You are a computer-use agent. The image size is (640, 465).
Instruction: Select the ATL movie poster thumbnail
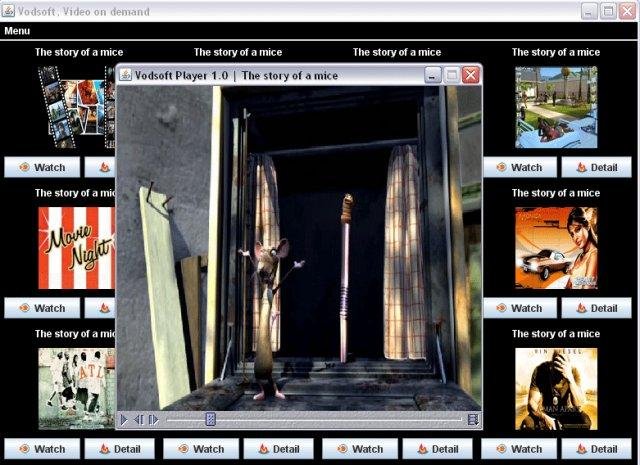coord(77,389)
